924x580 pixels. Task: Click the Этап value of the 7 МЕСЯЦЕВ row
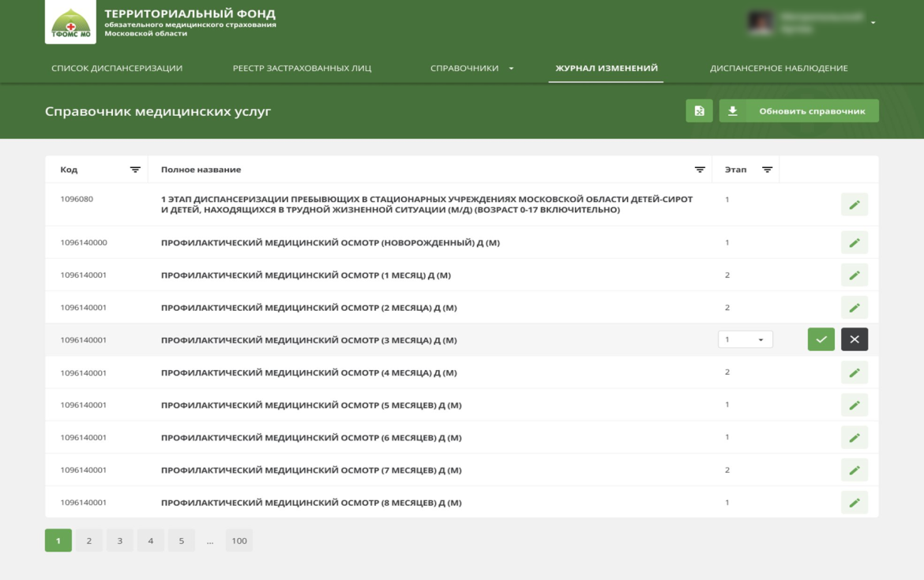(727, 470)
